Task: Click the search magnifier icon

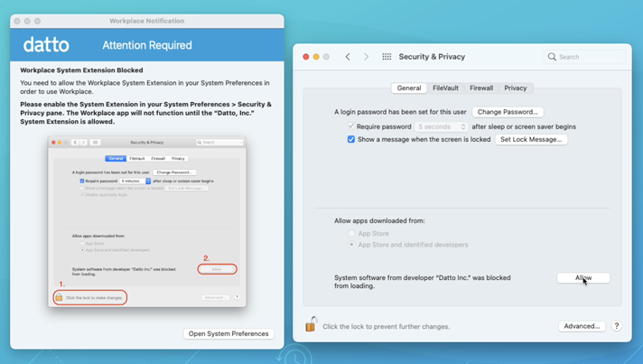Action: [x=552, y=57]
